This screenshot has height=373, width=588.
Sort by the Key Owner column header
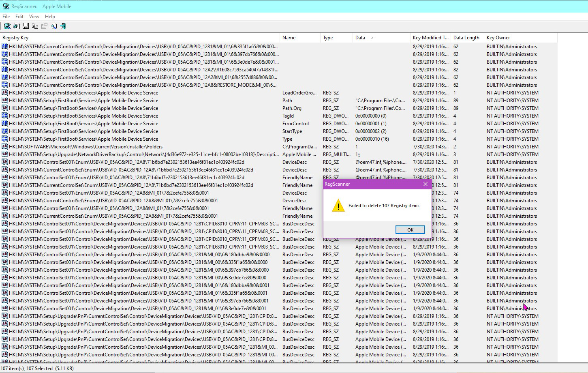point(521,38)
